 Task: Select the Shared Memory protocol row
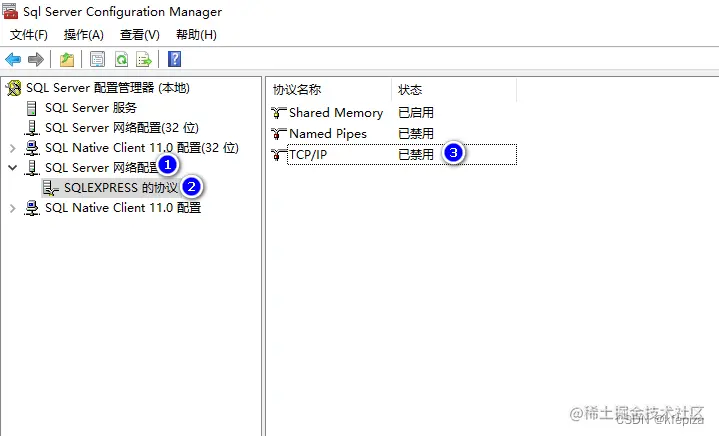pos(336,113)
